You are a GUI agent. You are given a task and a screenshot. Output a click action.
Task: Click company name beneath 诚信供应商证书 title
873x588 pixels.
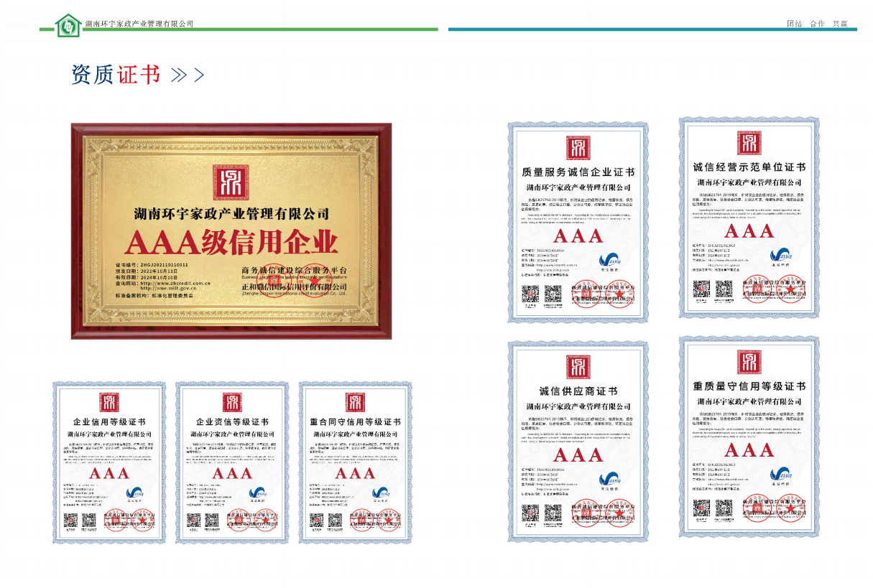coord(578,406)
